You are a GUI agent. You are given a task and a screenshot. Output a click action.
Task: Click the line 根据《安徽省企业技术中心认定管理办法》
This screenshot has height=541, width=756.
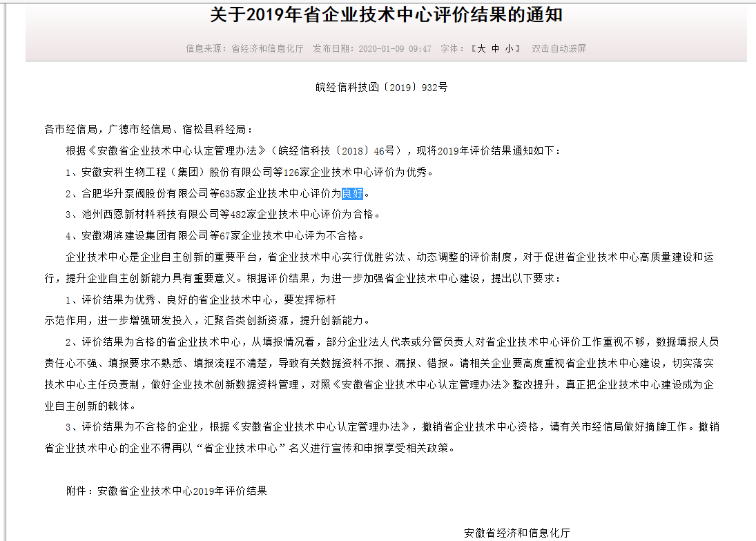click(313, 151)
